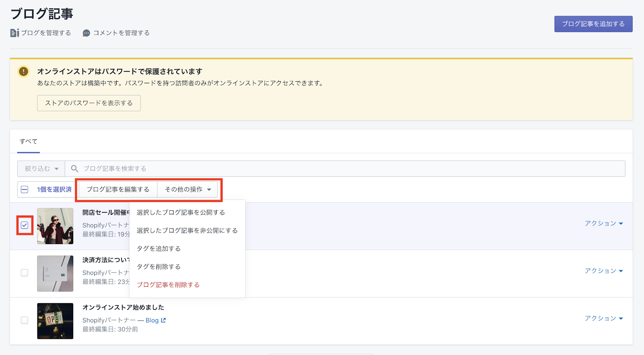
Task: Toggle the bulk-select 1個を選択済 checkbox
Action: [x=25, y=189]
